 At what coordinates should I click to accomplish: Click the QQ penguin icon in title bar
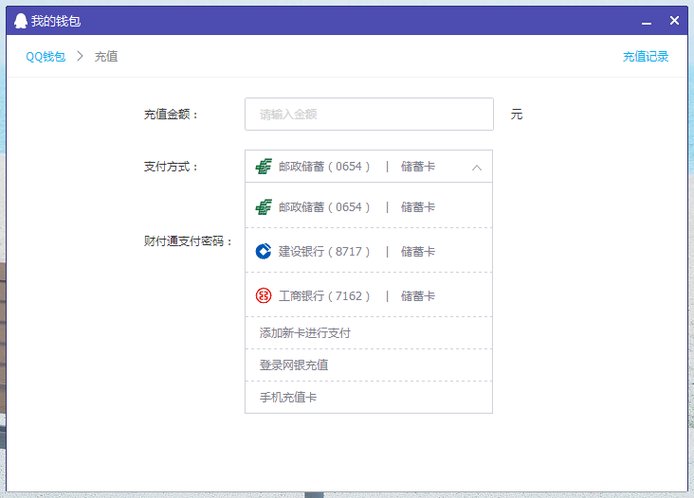20,21
